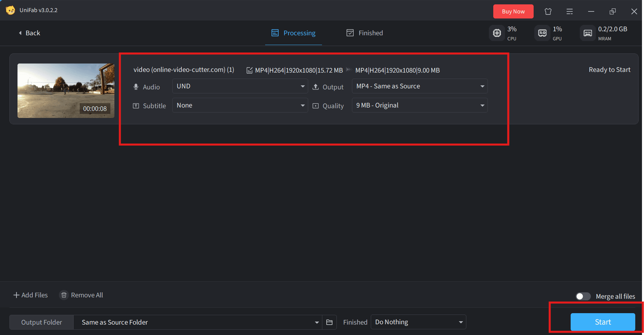This screenshot has height=335, width=644.
Task: Open the Subtitle None dropdown
Action: [x=240, y=106]
